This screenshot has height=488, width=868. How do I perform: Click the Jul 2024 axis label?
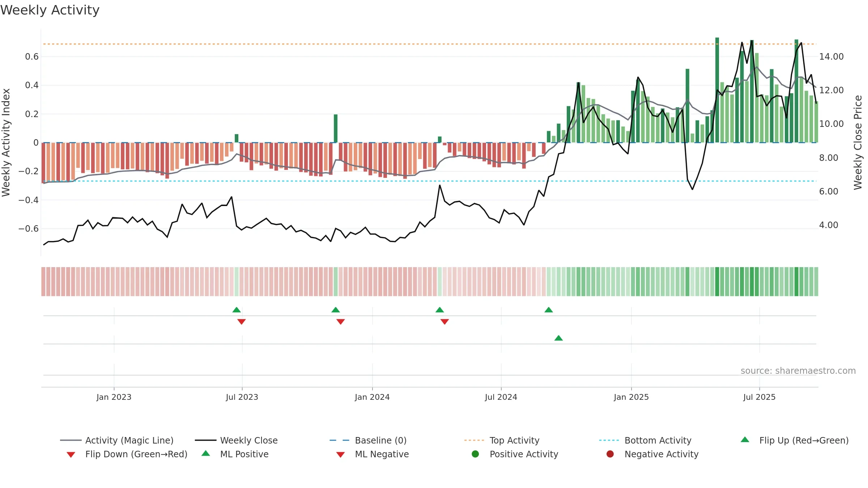point(501,397)
